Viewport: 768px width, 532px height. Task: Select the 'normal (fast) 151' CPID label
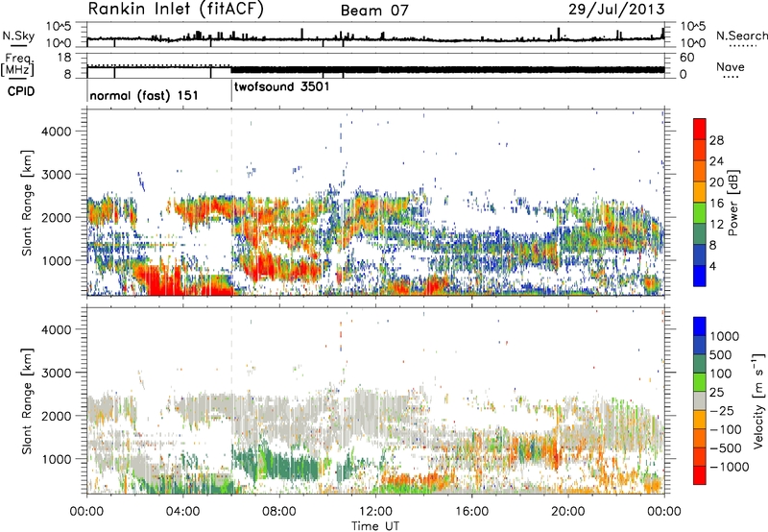(x=144, y=95)
